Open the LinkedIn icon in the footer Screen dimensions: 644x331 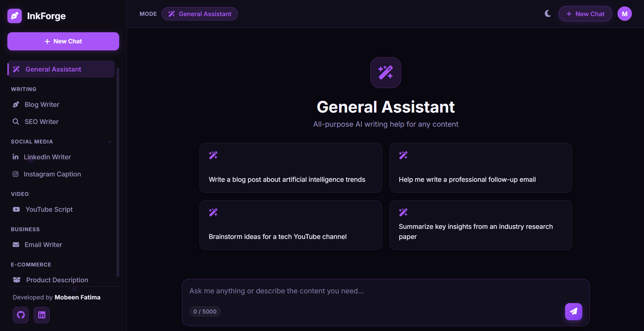pyautogui.click(x=42, y=315)
